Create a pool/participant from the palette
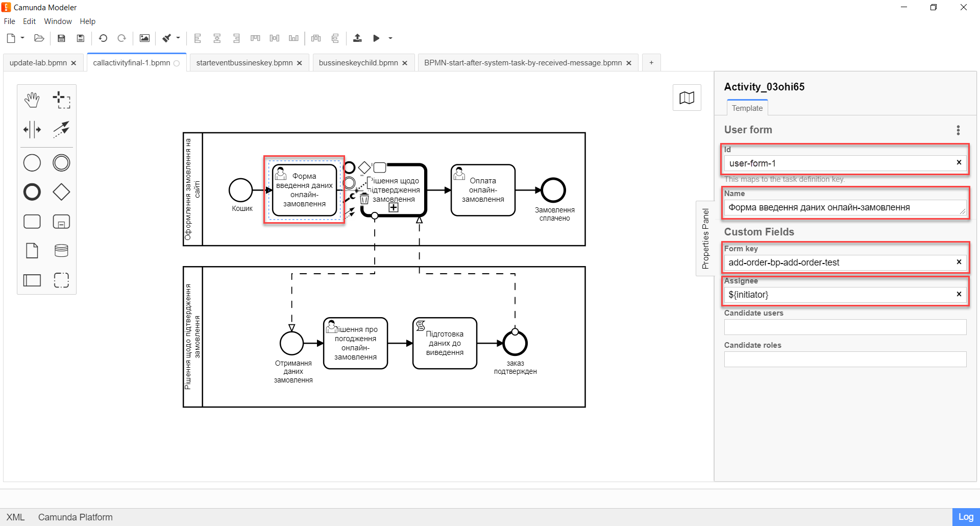Screen dimensions: 980x526 pos(32,280)
